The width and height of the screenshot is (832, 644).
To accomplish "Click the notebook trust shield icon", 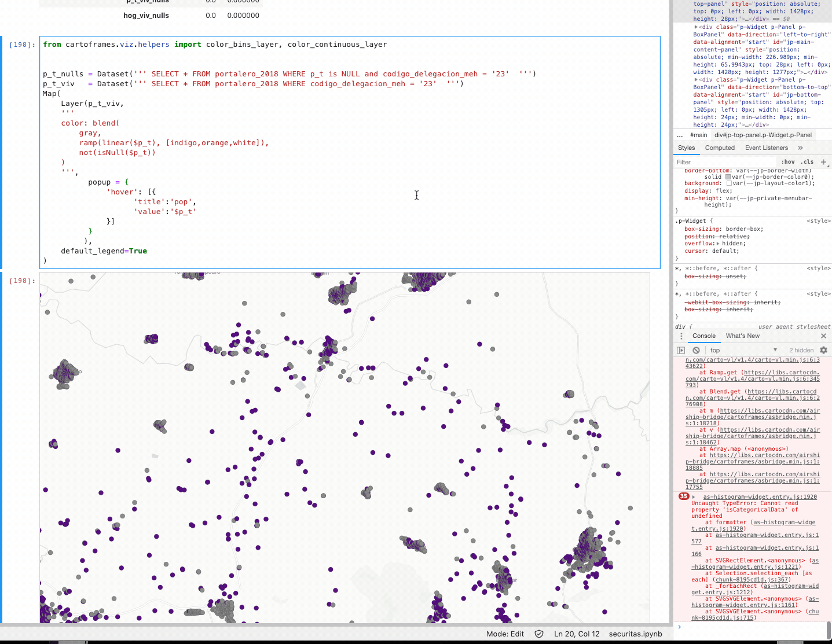I will pos(539,634).
